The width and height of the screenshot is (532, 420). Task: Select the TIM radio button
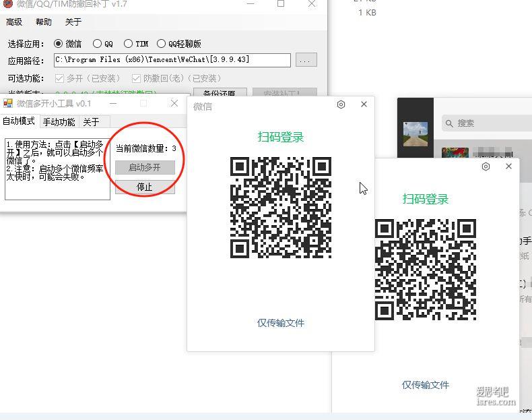[x=128, y=43]
